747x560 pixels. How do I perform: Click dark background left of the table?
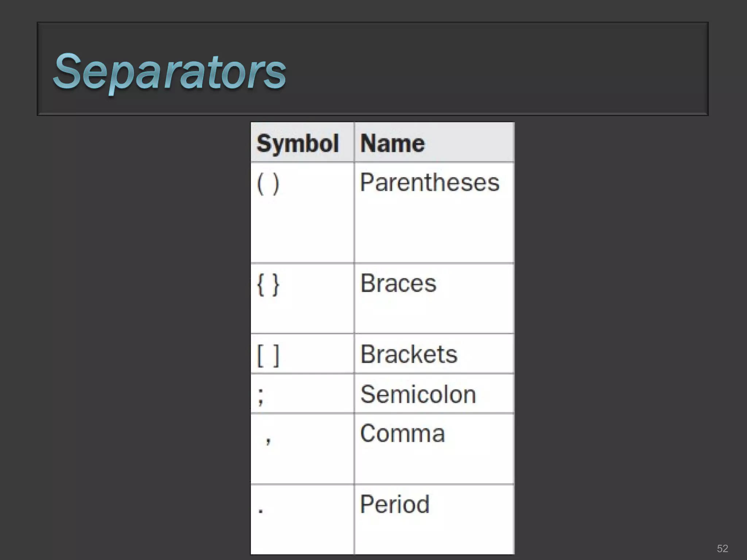tap(128, 328)
